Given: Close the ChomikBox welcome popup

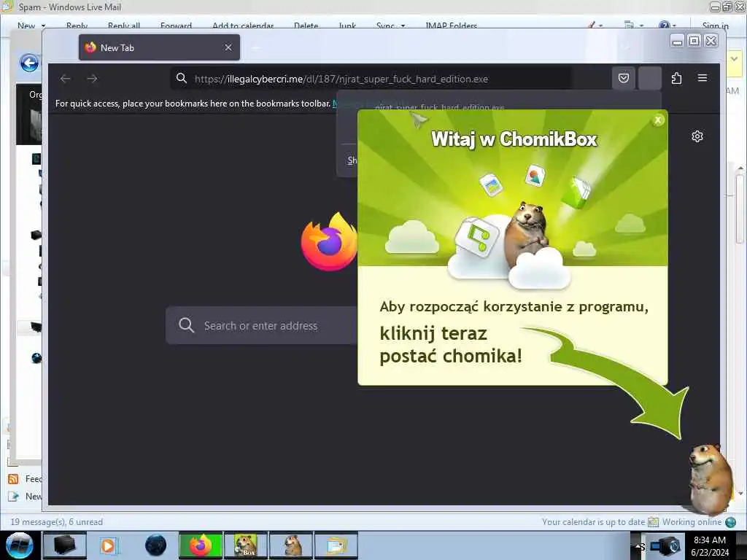Looking at the screenshot, I should click(658, 120).
